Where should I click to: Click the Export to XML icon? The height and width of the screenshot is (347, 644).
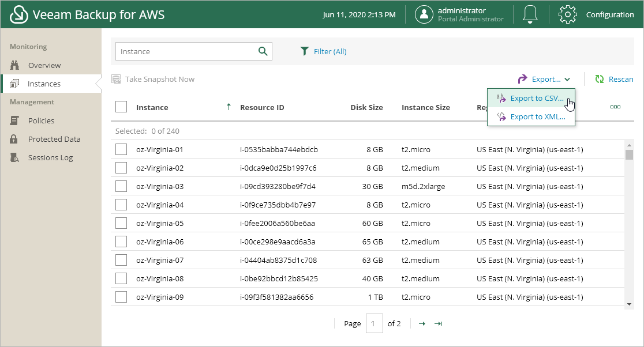[x=501, y=116]
